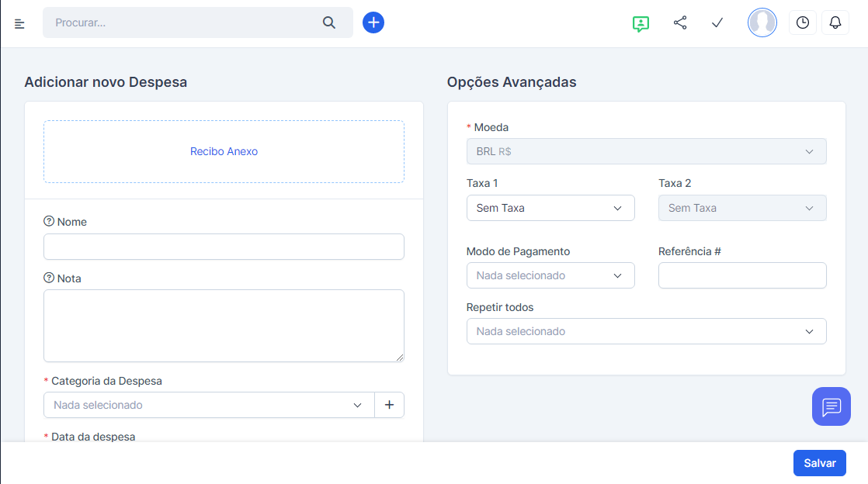868x484 pixels.
Task: Open the Modo de Pagamento dropdown
Action: pyautogui.click(x=550, y=275)
